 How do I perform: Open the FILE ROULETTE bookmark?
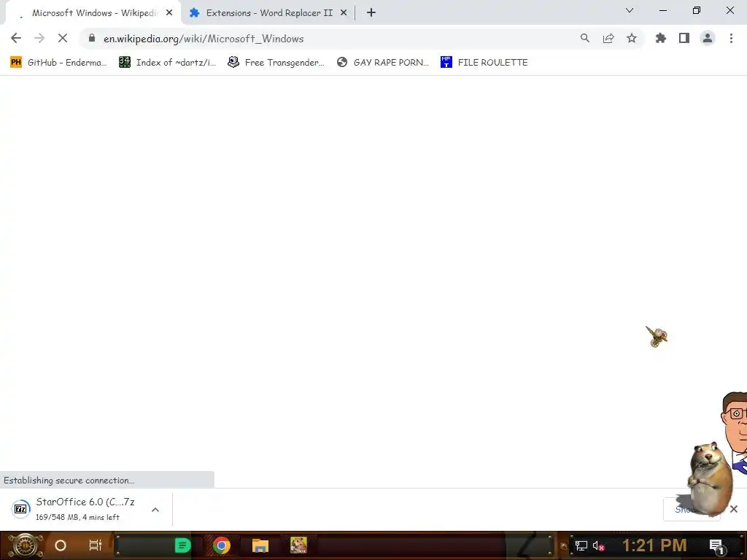484,63
